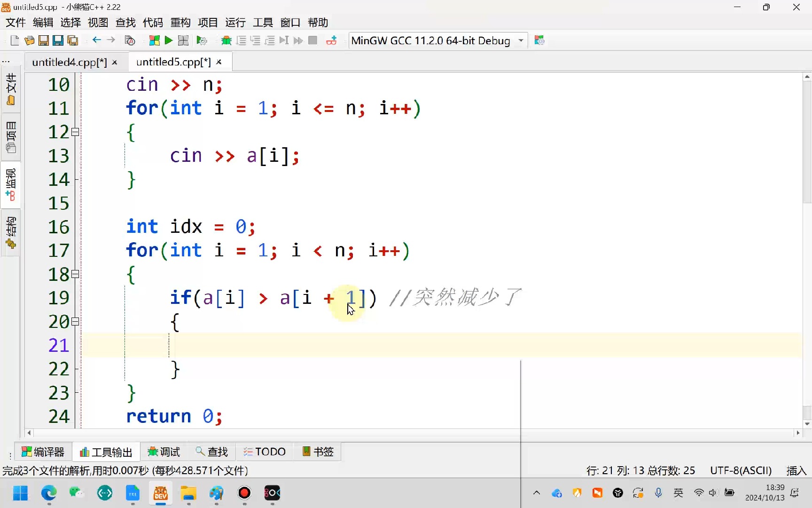The image size is (812, 508).
Task: Open the compiler set dropdown MinGW GCC
Action: click(438, 40)
